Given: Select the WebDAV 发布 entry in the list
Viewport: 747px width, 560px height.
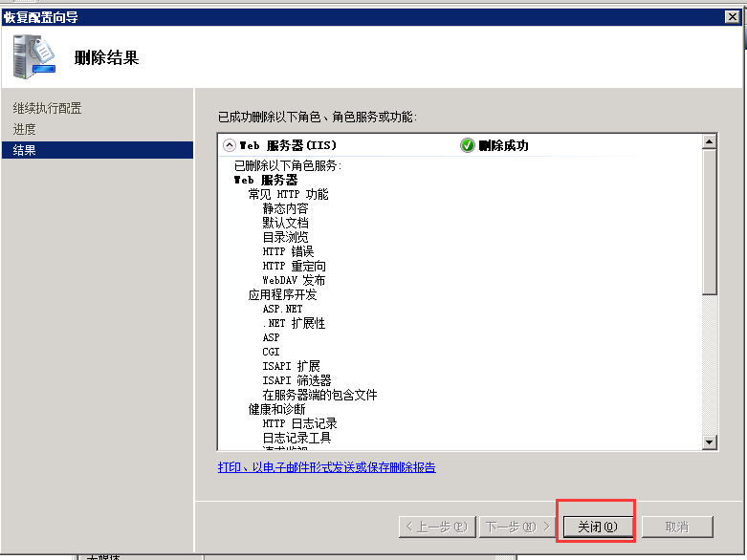Looking at the screenshot, I should click(294, 280).
